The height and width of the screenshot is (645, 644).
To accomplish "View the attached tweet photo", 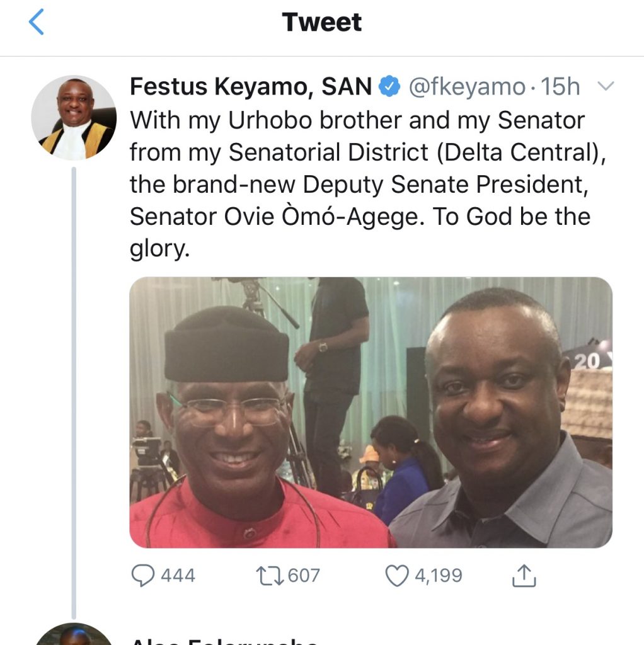I will click(x=371, y=412).
